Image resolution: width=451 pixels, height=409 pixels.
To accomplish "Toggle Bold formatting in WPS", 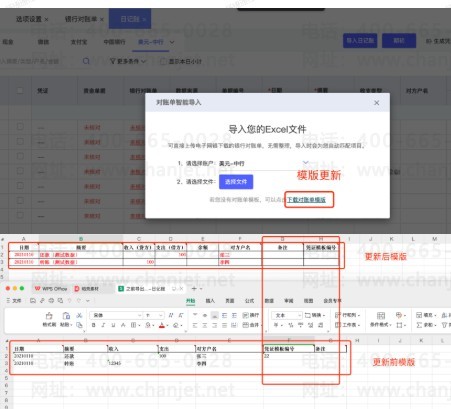I will (94, 325).
